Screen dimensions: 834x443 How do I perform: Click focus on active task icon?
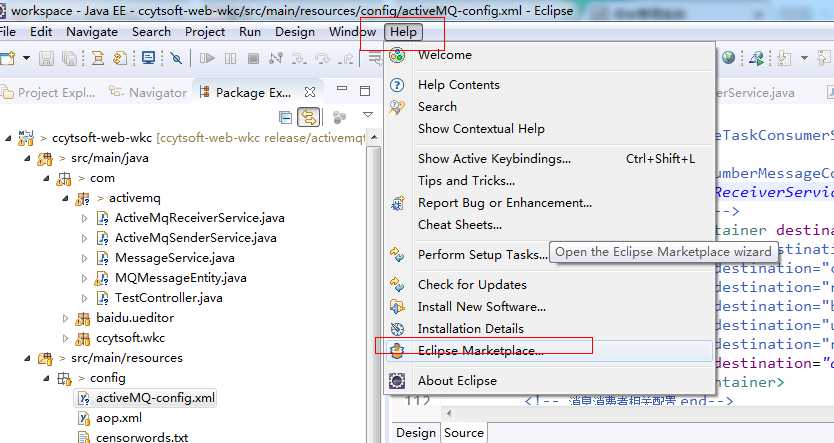[339, 117]
